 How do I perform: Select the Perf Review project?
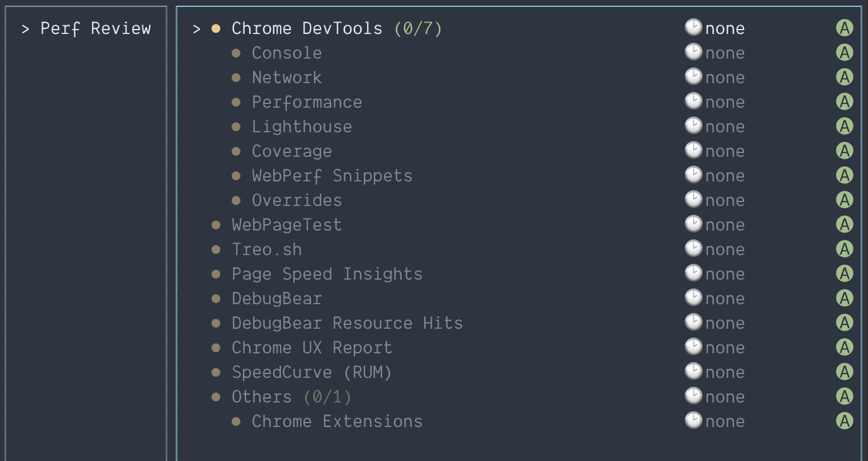pyautogui.click(x=96, y=28)
